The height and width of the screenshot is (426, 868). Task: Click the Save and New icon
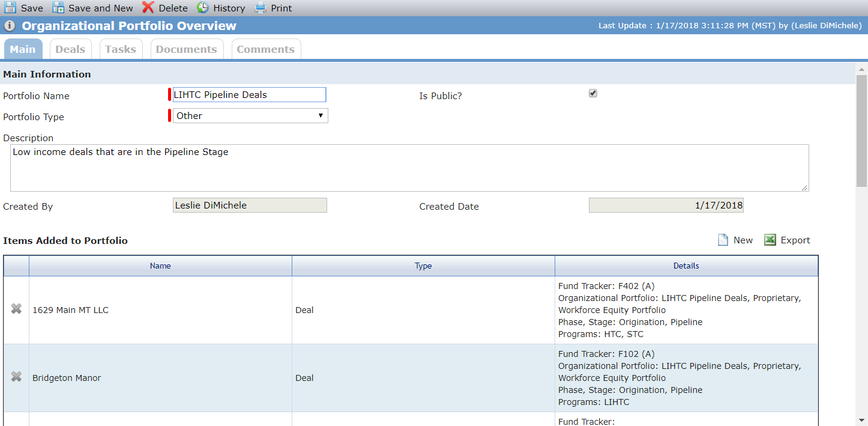[x=59, y=8]
